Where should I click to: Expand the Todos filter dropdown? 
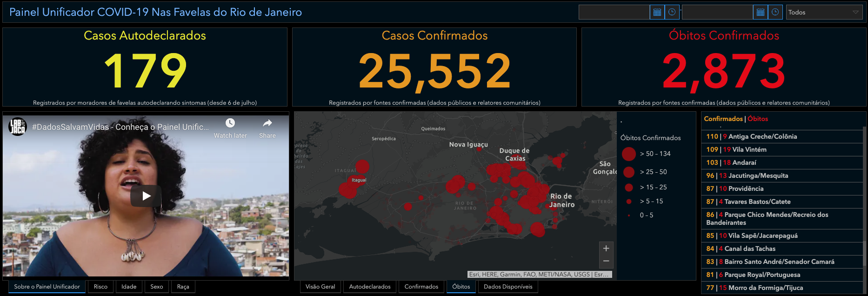824,13
